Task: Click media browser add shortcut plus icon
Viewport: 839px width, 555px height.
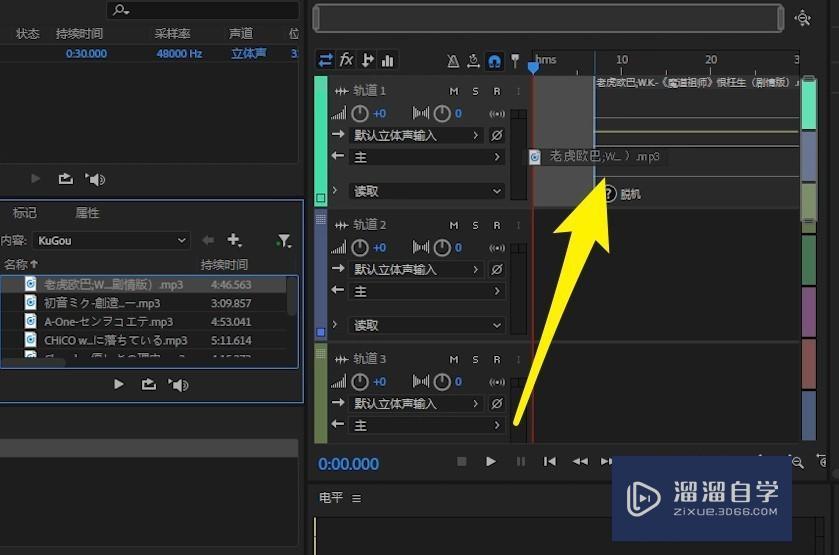Action: coord(234,240)
